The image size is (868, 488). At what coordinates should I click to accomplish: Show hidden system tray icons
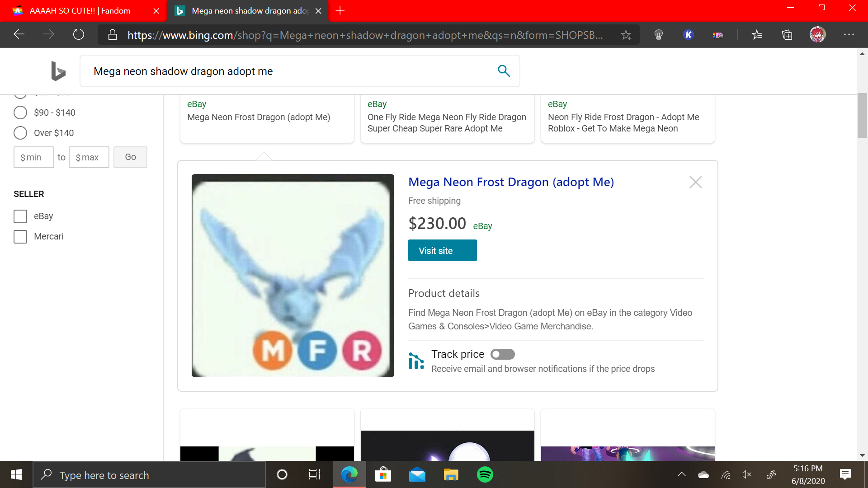pos(681,475)
